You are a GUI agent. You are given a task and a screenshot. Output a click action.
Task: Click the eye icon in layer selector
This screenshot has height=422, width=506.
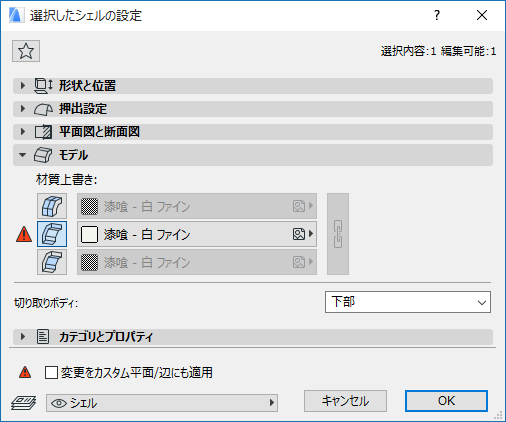tap(59, 403)
